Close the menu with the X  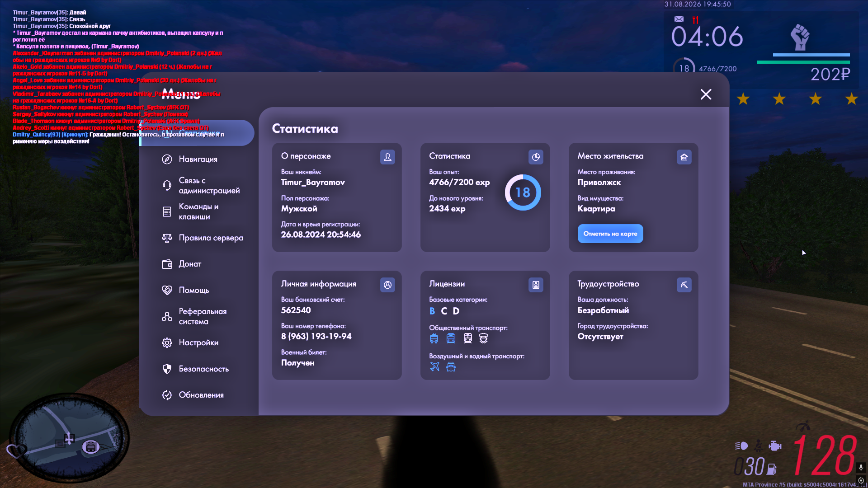coord(706,94)
